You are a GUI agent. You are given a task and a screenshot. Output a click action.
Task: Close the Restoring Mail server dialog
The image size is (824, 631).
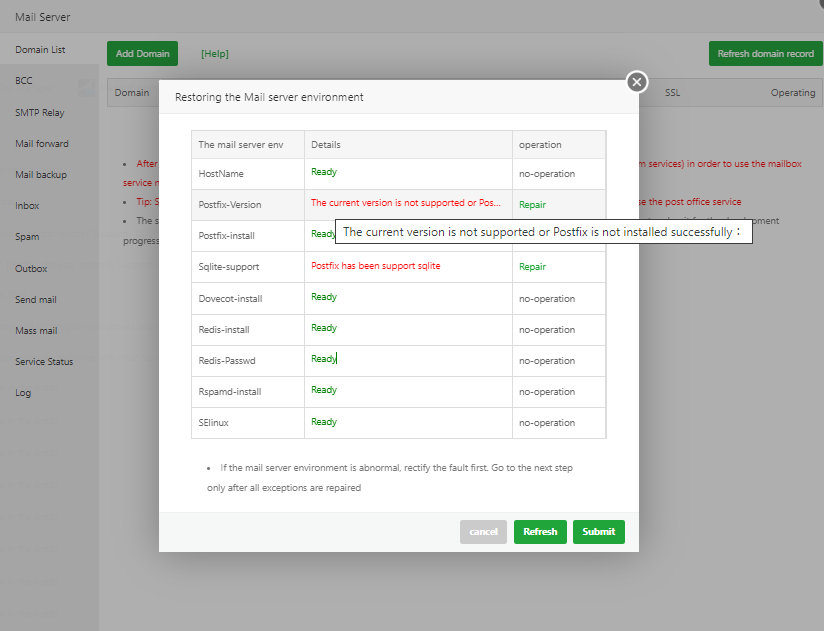pos(637,82)
